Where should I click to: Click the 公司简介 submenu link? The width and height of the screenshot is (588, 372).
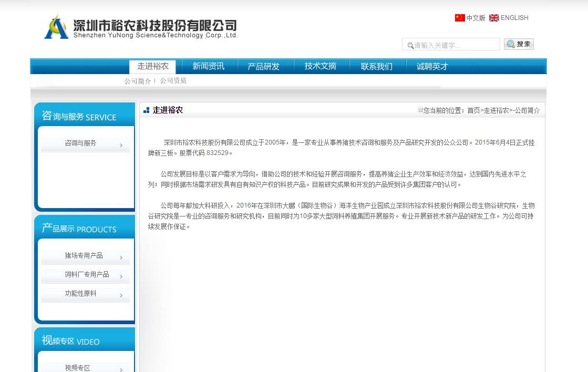(138, 81)
